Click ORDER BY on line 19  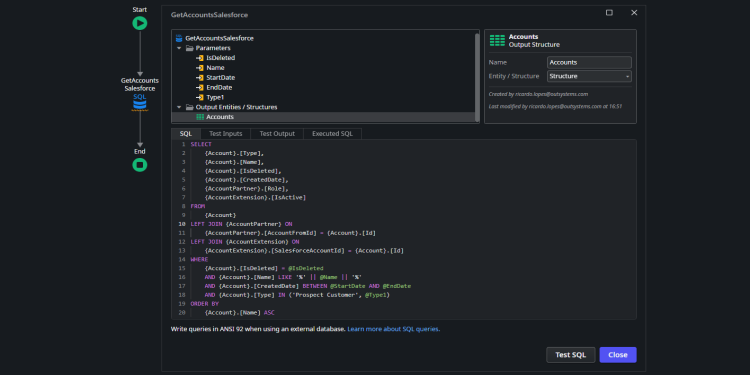click(x=205, y=304)
